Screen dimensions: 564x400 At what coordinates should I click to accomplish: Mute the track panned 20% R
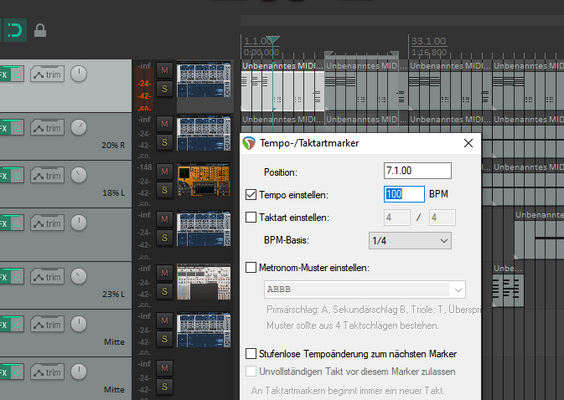164,124
